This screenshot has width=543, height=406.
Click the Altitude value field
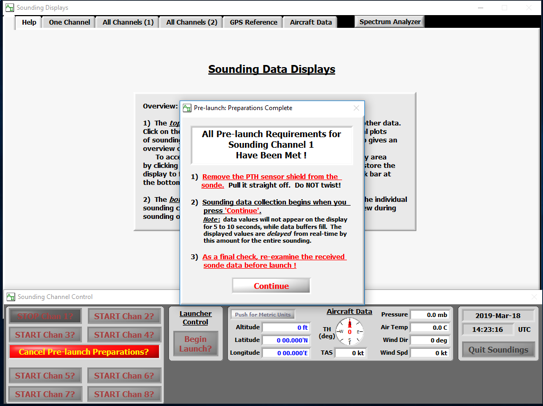pos(286,327)
